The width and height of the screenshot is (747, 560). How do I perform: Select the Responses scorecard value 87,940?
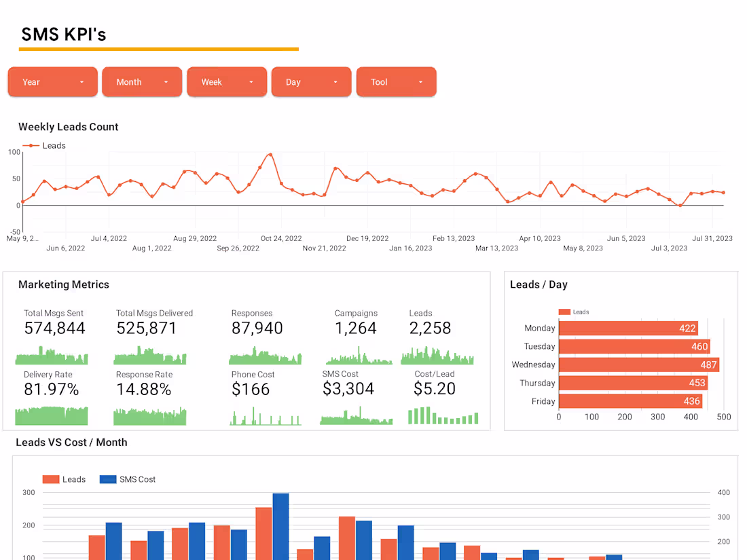coord(257,328)
